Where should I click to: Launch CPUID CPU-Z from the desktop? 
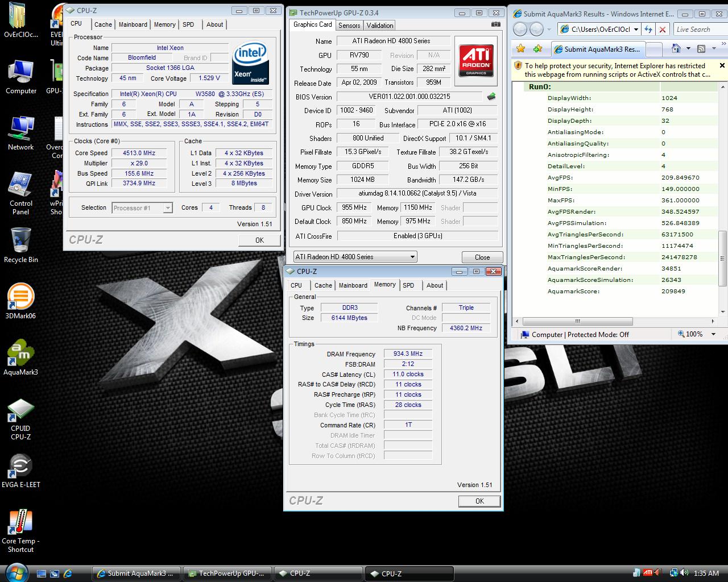point(20,419)
